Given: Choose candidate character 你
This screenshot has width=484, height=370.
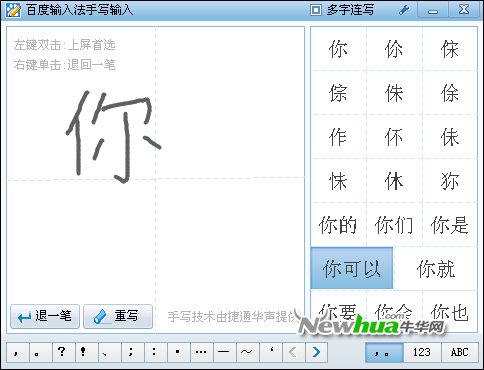Looking at the screenshot, I should (x=338, y=49).
